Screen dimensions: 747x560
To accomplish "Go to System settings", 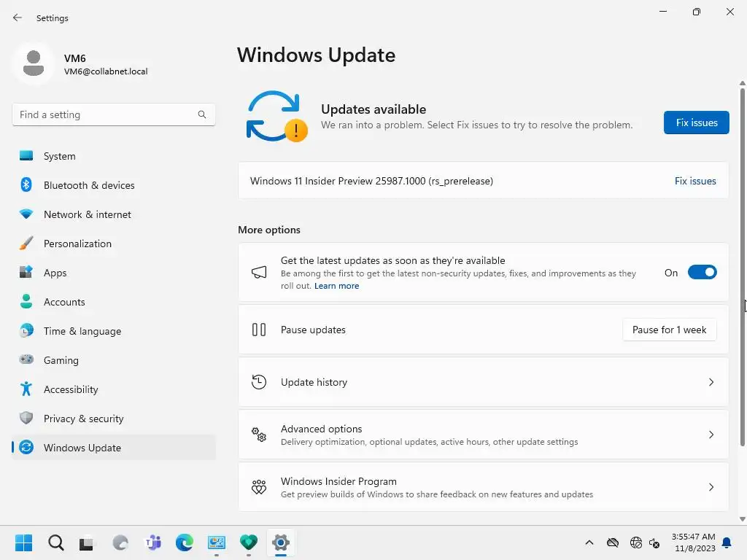I will (x=113, y=156).
